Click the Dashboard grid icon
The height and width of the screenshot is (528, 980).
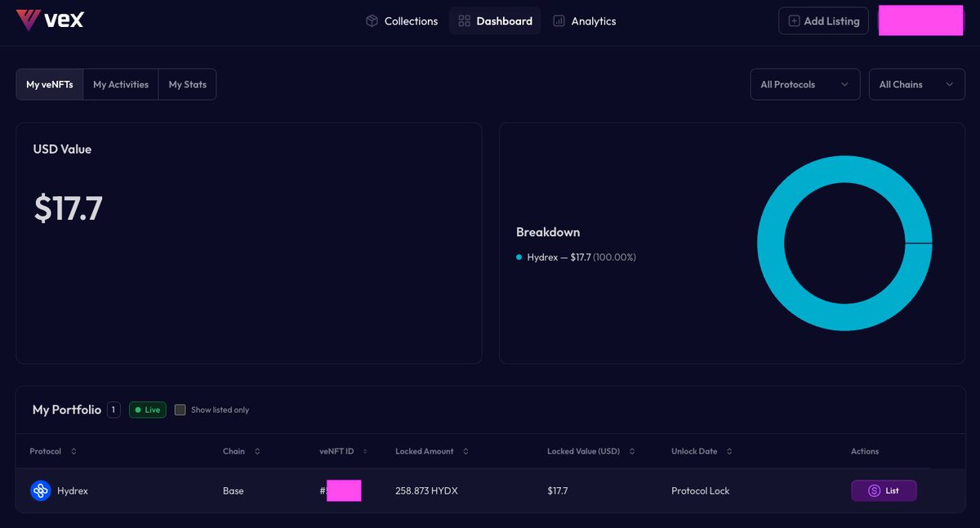(464, 21)
